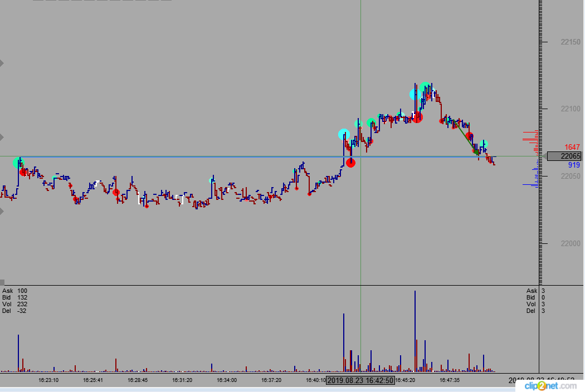Click the Ask 100 readout in the volume panel
The width and height of the screenshot is (585, 392).
pos(14,291)
